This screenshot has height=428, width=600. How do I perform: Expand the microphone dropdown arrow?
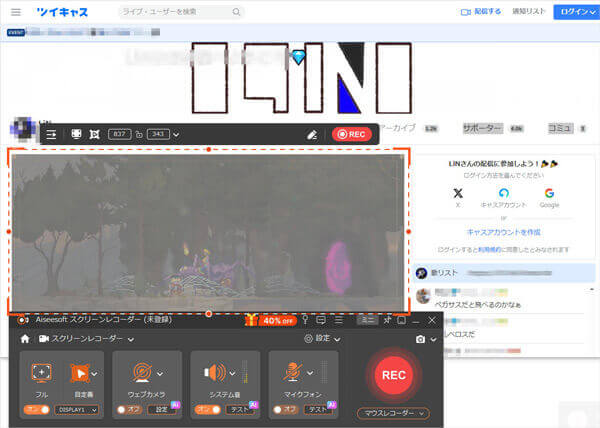pos(310,373)
